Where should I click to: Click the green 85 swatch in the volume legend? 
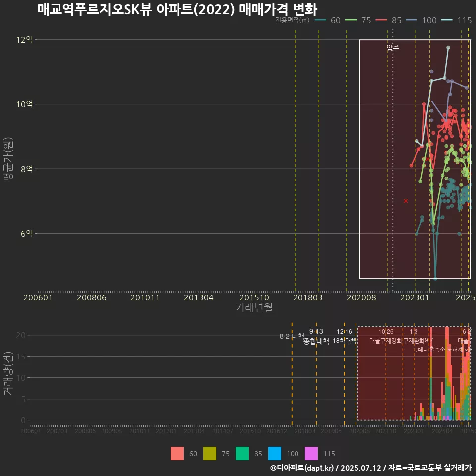[x=242, y=454]
